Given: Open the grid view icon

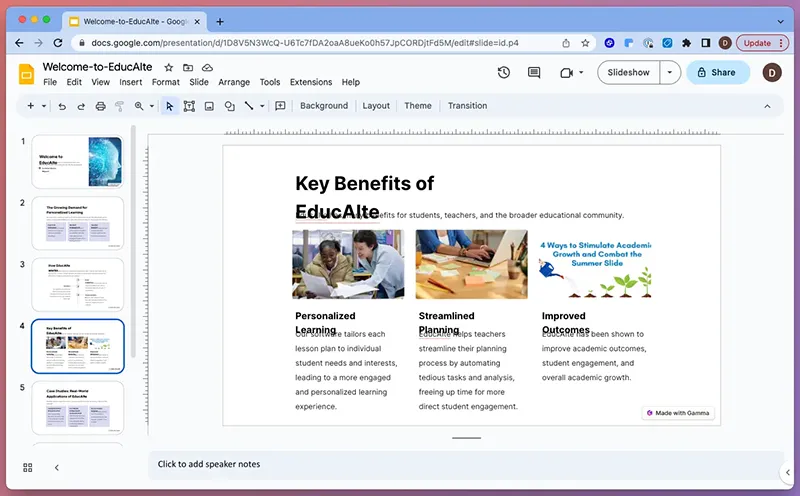Looking at the screenshot, I should [x=28, y=467].
